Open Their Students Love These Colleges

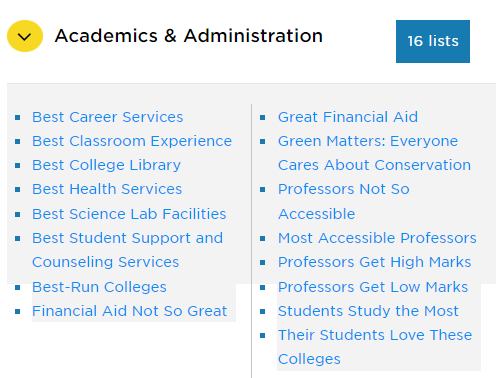pos(375,347)
